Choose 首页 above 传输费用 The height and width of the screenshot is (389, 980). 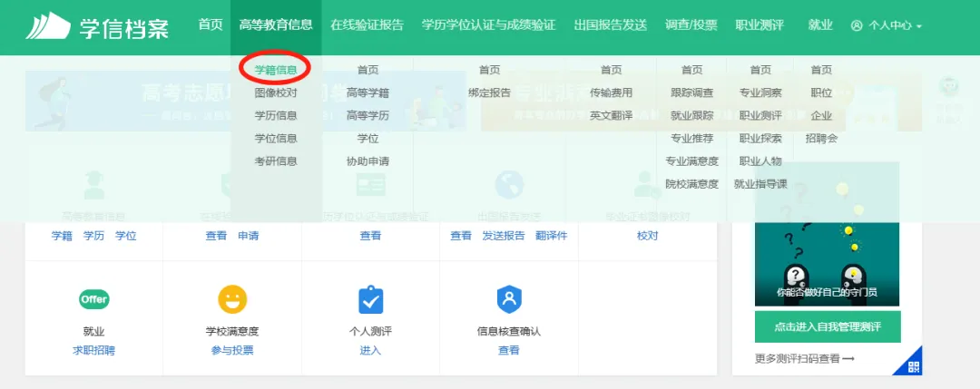tap(612, 70)
